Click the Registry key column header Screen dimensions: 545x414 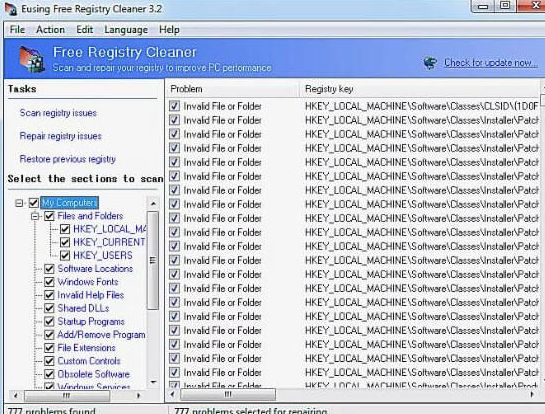pyautogui.click(x=420, y=89)
